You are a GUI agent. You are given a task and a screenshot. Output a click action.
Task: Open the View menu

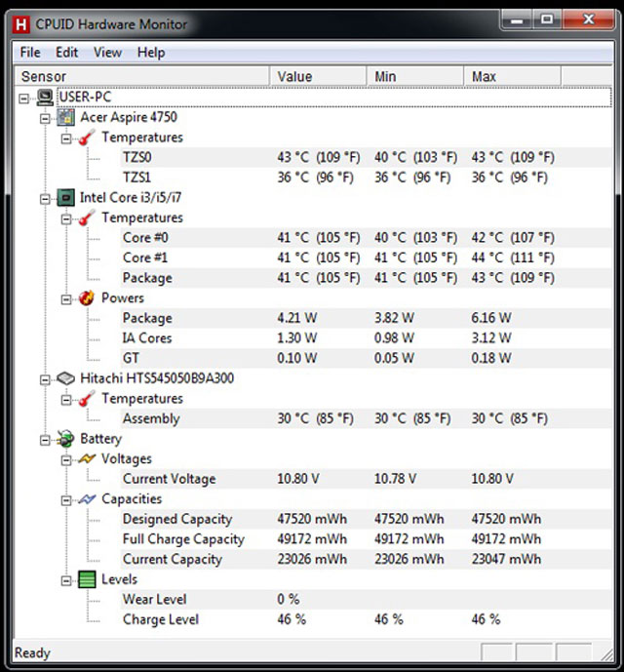click(x=107, y=53)
